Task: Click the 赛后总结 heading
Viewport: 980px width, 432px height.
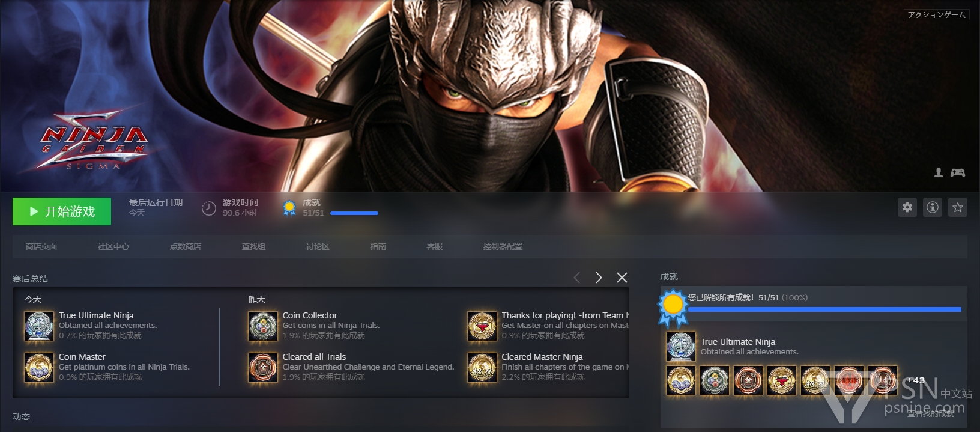Action: click(x=31, y=279)
